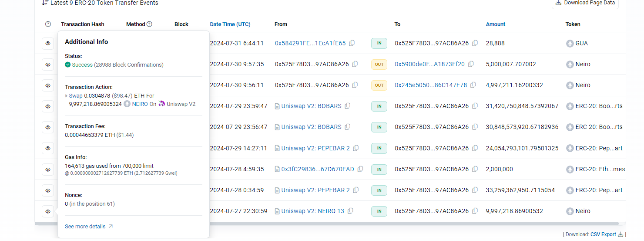The height and width of the screenshot is (241, 644).
Task: Copy the 0x5900de0F...A1873Ff20 recipient address
Action: click(471, 64)
